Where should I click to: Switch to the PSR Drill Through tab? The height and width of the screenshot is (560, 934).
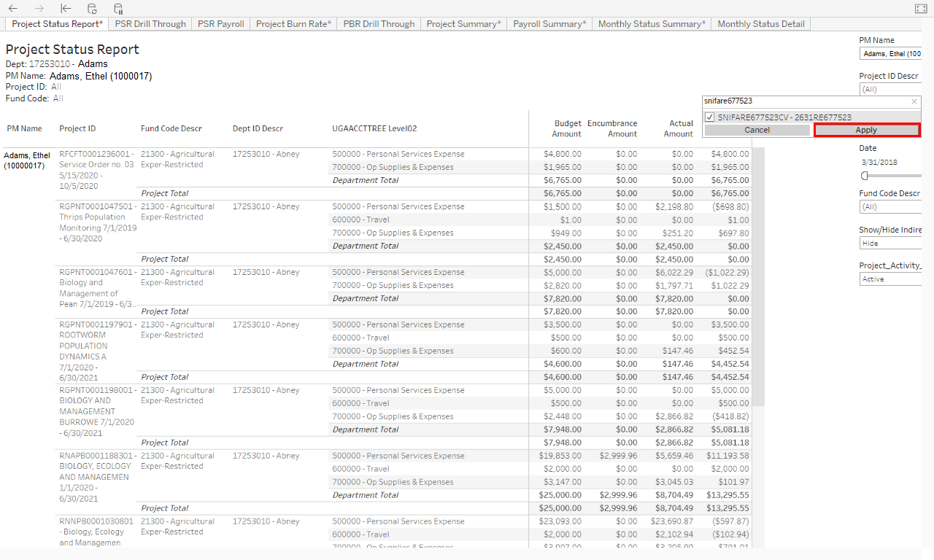click(150, 23)
